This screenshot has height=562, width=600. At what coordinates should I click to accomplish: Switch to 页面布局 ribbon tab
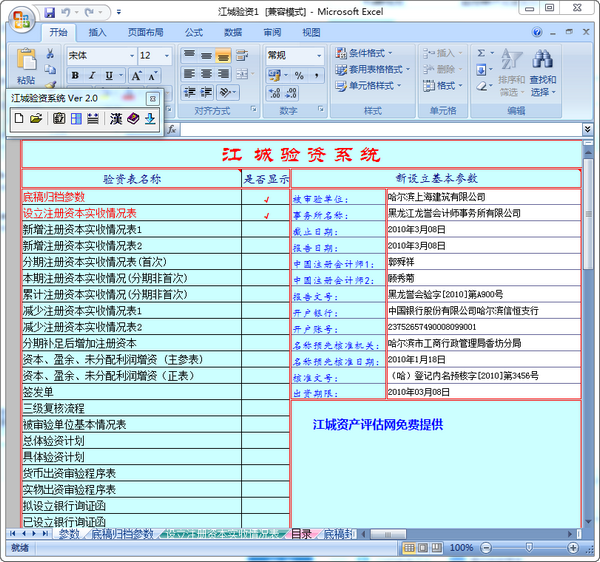coord(145,33)
